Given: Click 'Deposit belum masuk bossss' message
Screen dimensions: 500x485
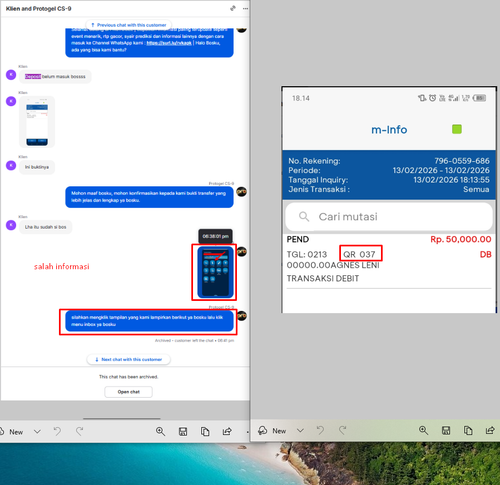Looking at the screenshot, I should coord(55,76).
